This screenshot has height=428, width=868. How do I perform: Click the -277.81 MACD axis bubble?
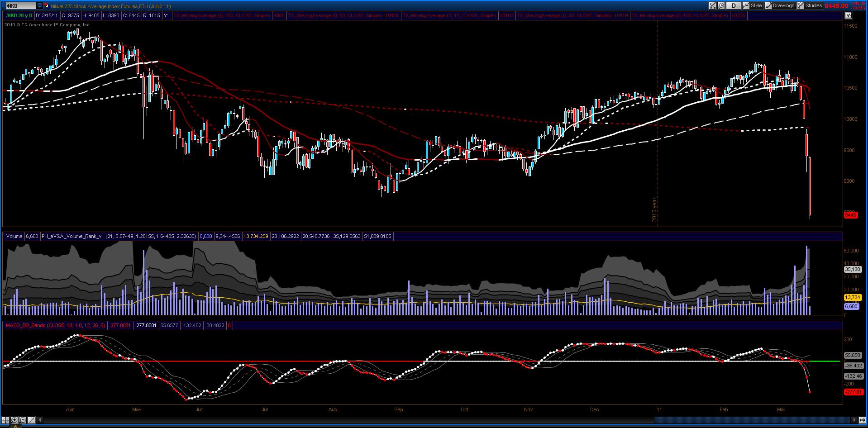click(x=853, y=392)
